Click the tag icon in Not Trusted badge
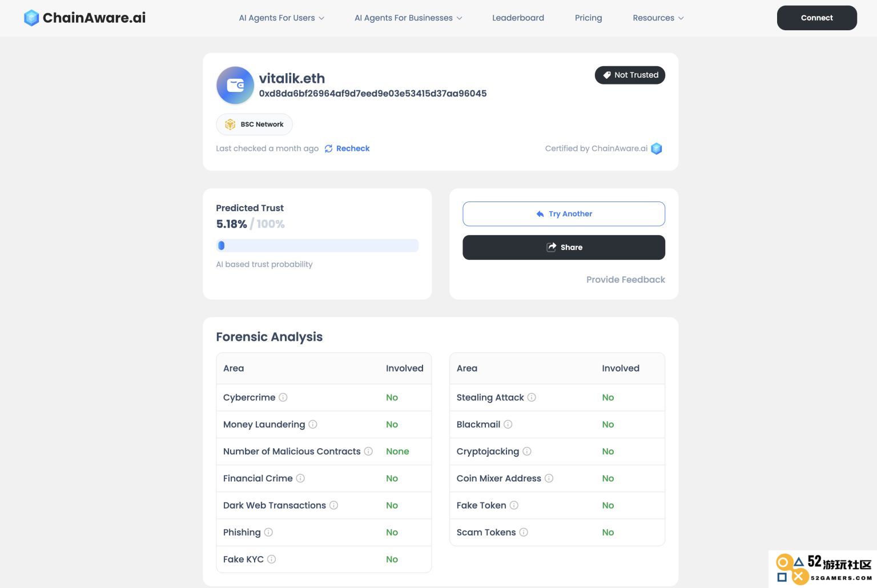 pos(607,75)
